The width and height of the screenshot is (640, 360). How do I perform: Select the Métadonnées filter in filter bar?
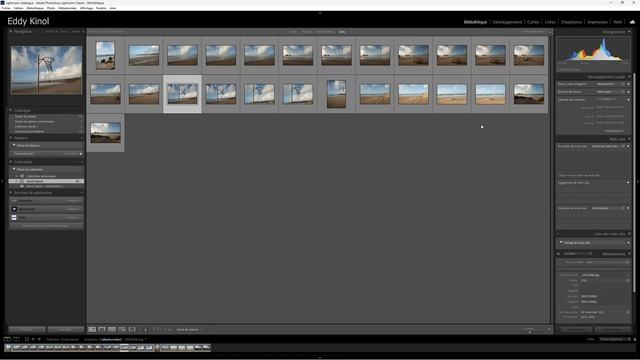pyautogui.click(x=325, y=31)
